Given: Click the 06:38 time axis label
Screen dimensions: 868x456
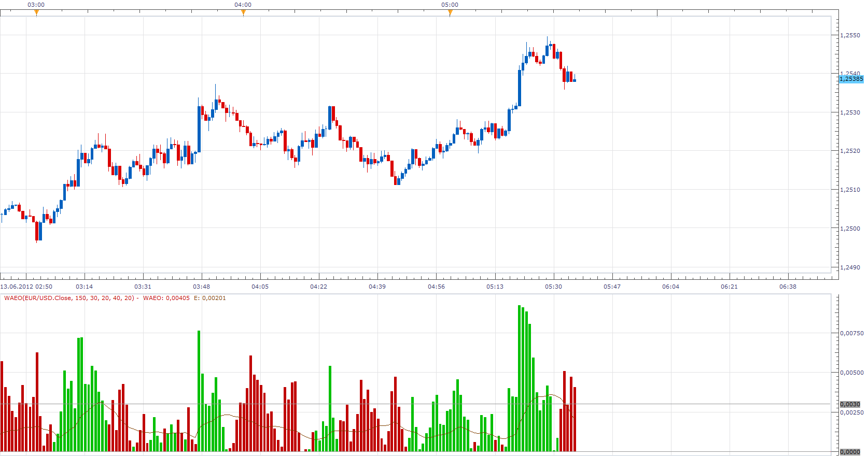Looking at the screenshot, I should pyautogui.click(x=788, y=287).
